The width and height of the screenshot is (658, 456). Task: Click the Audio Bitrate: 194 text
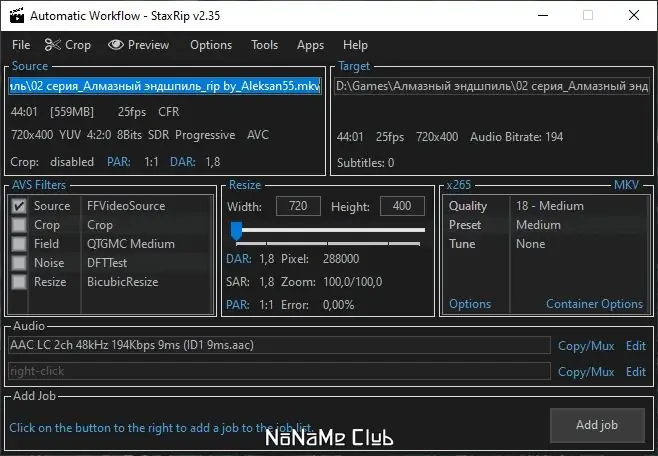pyautogui.click(x=517, y=137)
